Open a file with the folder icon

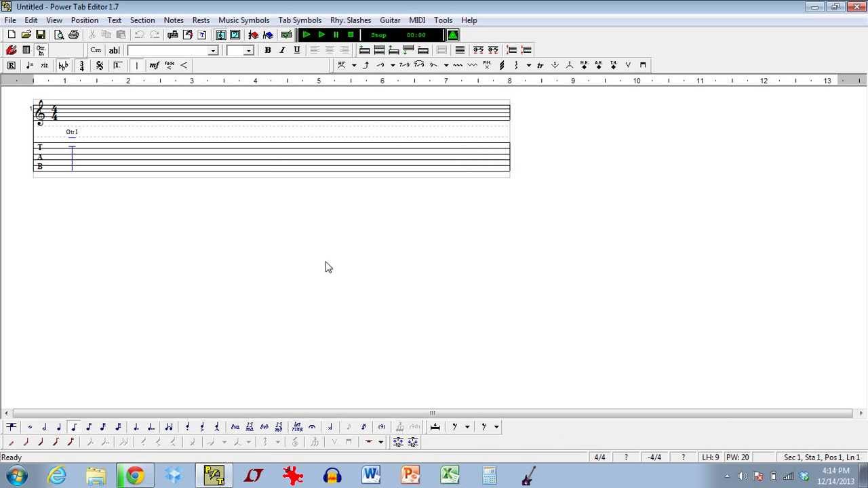26,35
